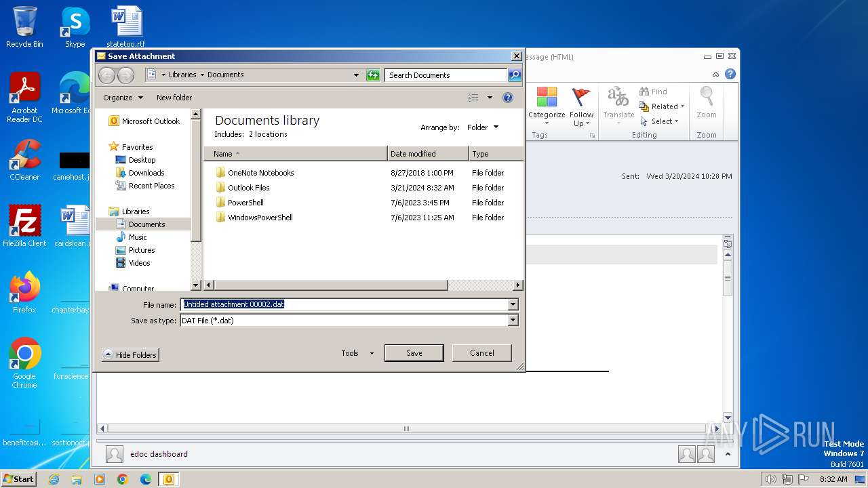
Task: Sort by Date modified column header
Action: point(428,154)
